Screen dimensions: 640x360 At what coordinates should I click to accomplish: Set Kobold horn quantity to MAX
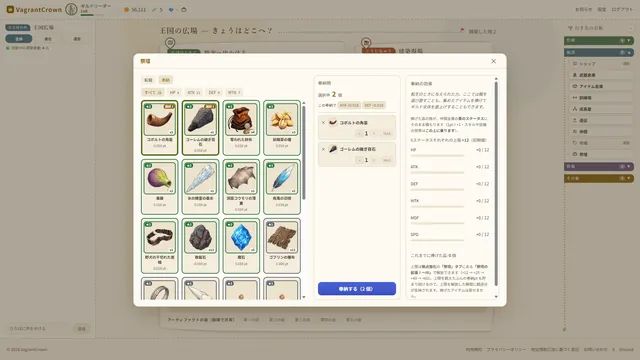[387, 133]
